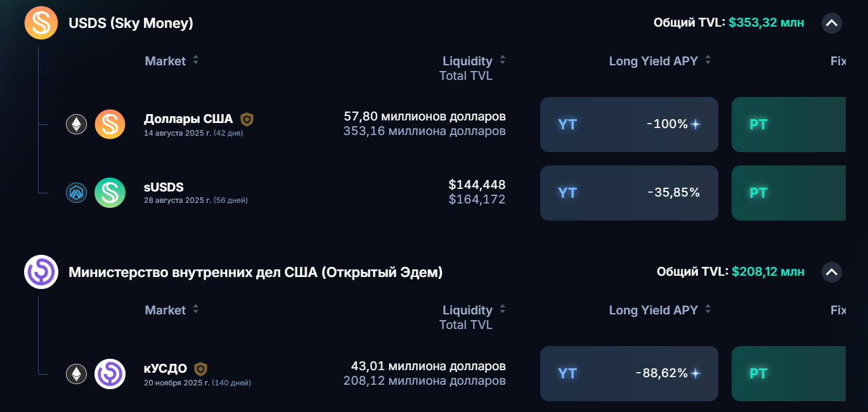The height and width of the screenshot is (412, 868).
Task: Sort by Liquidity in USDS table
Action: (x=474, y=61)
